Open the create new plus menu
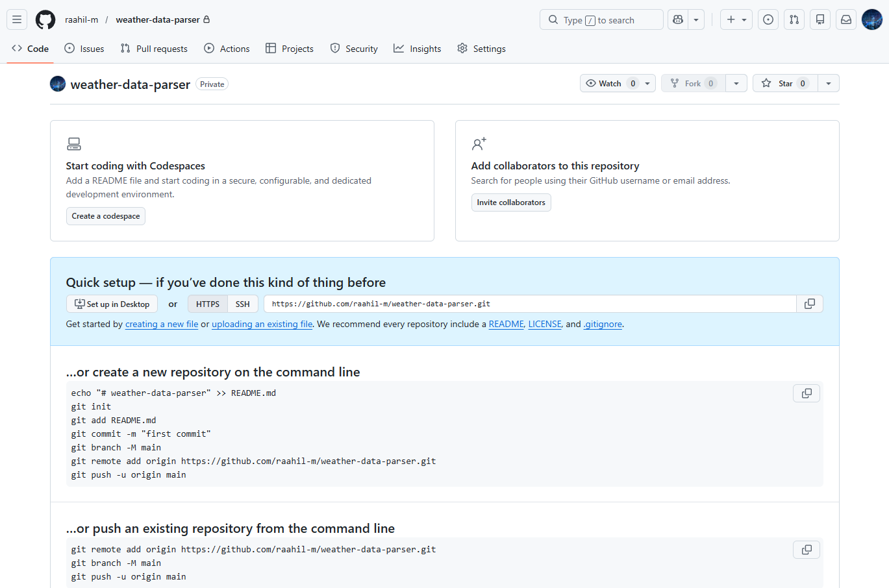 coord(736,19)
